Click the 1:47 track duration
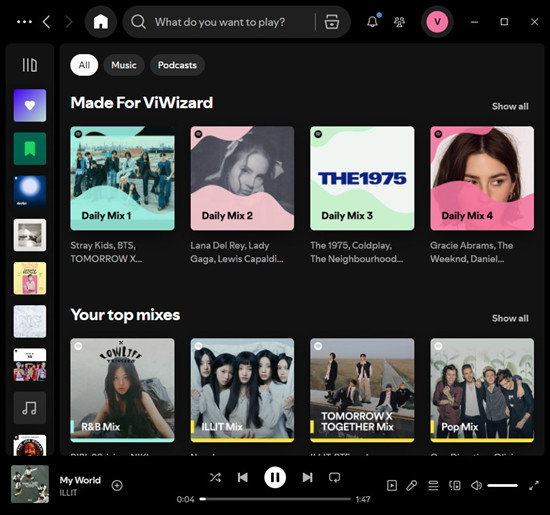Screen dimensions: 550x515 [363, 499]
